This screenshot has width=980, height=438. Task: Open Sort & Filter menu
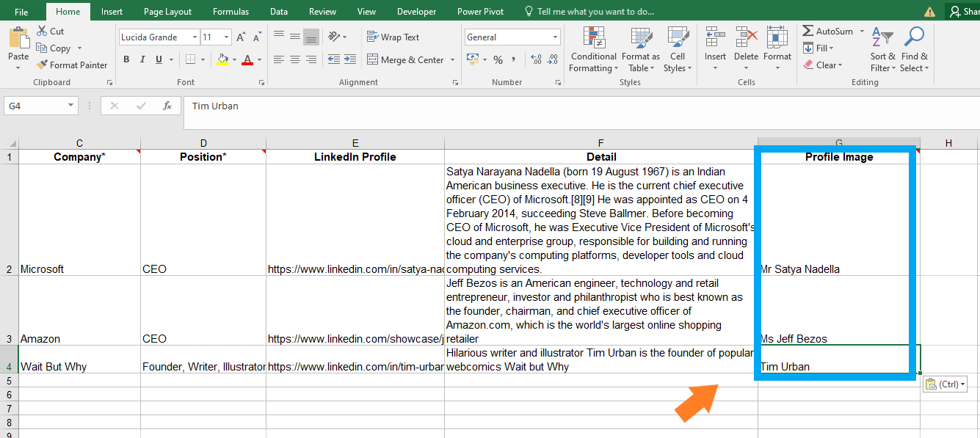(883, 49)
